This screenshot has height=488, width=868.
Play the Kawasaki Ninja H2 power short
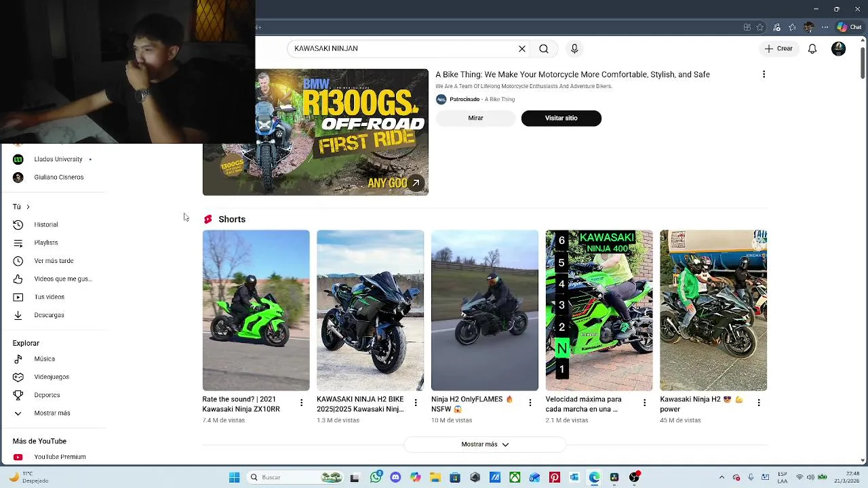pos(713,310)
